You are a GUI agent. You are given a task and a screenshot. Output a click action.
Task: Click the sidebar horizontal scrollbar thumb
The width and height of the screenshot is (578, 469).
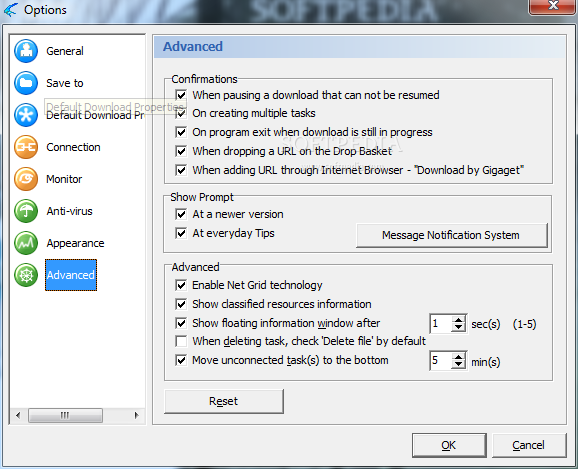pyautogui.click(x=65, y=415)
